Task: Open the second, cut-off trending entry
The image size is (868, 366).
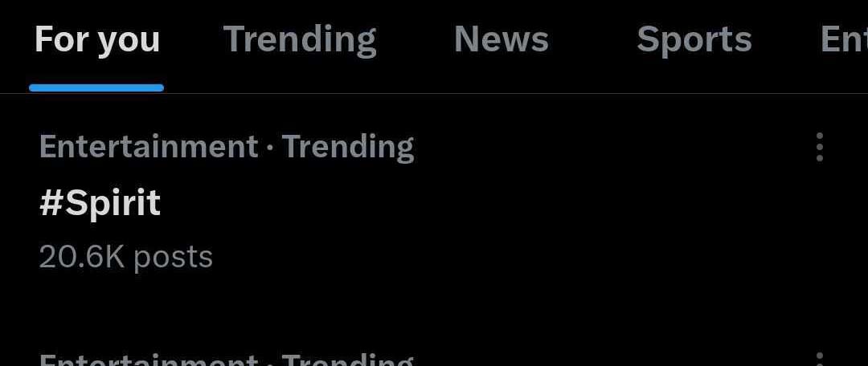Action: (225, 359)
